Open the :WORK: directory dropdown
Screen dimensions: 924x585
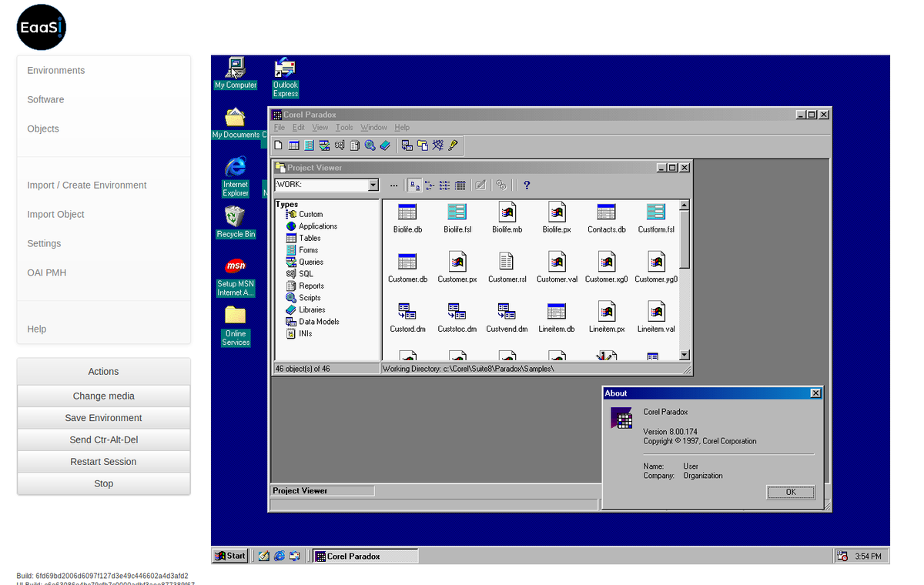click(x=373, y=186)
